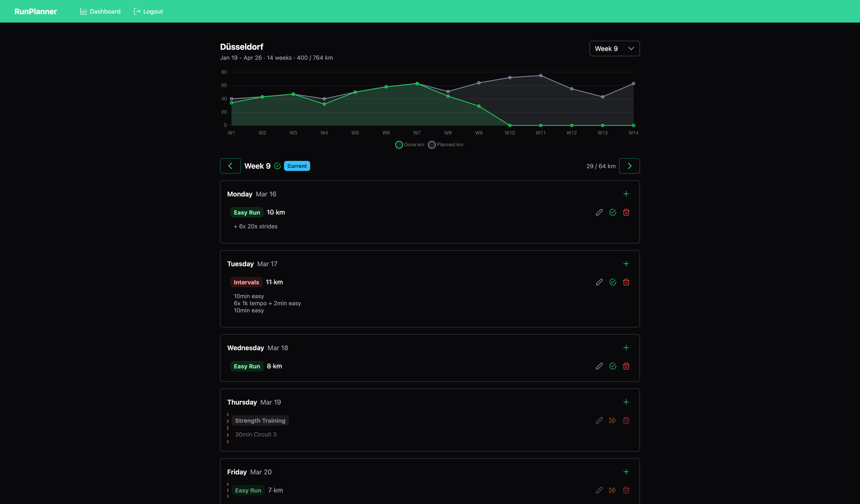This screenshot has height=504, width=860.
Task: Click the W7 data point on the chart
Action: click(x=417, y=84)
